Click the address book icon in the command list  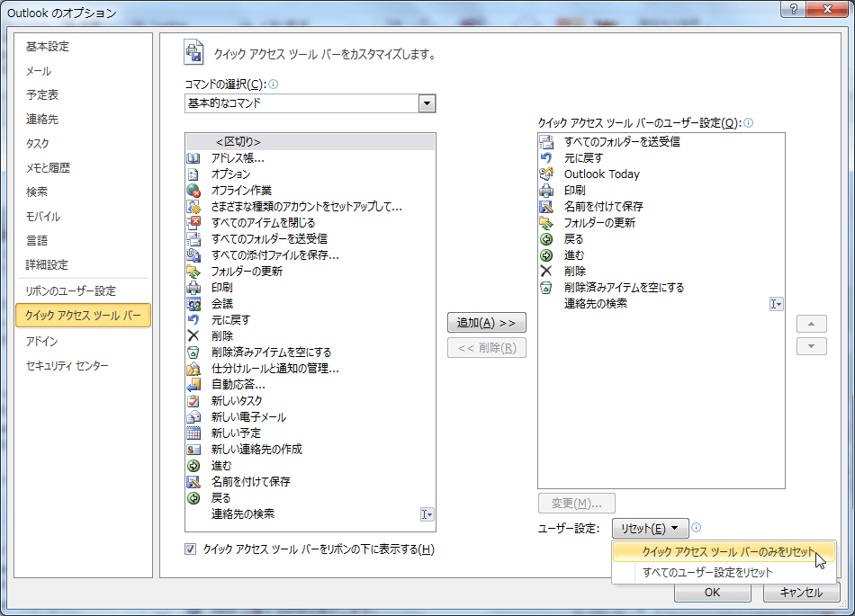[193, 158]
